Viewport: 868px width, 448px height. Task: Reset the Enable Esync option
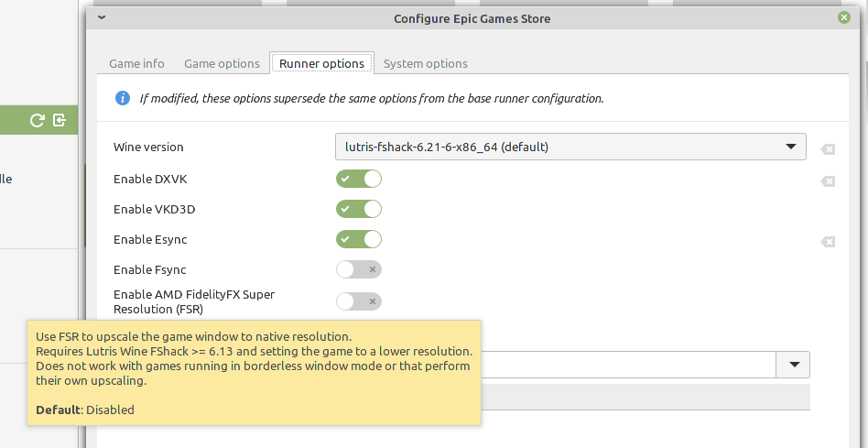828,242
